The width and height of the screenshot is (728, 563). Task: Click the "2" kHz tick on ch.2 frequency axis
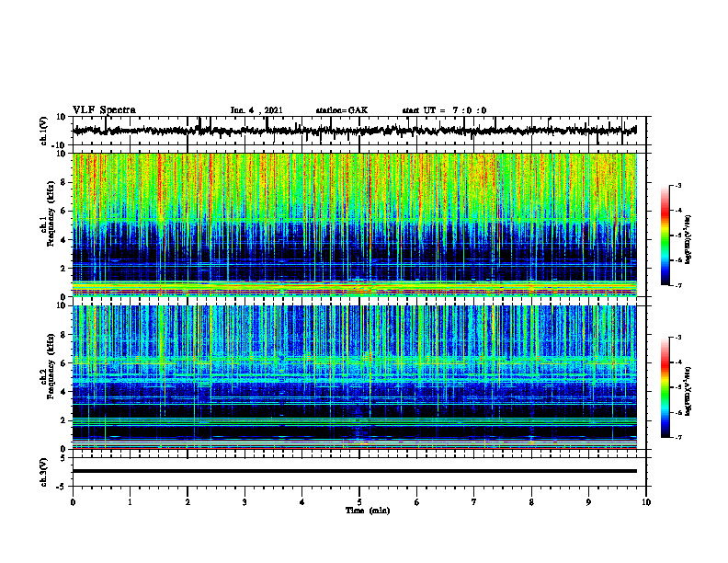(64, 420)
